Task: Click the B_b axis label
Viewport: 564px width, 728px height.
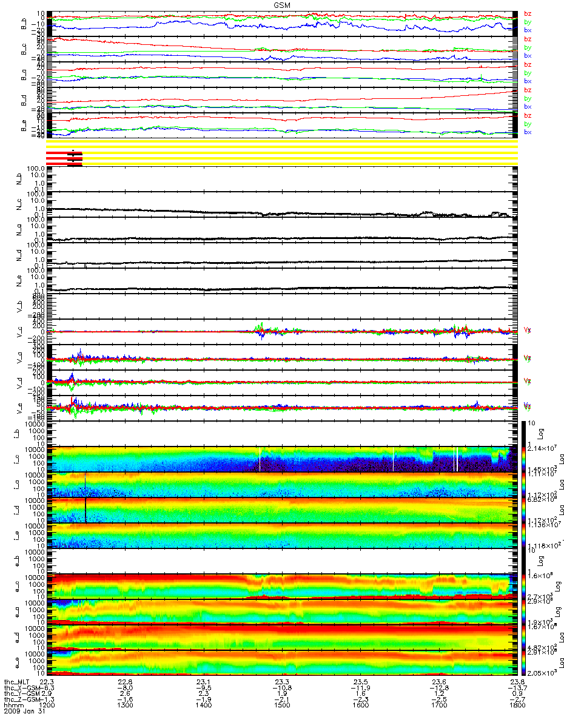Action: click(x=24, y=24)
